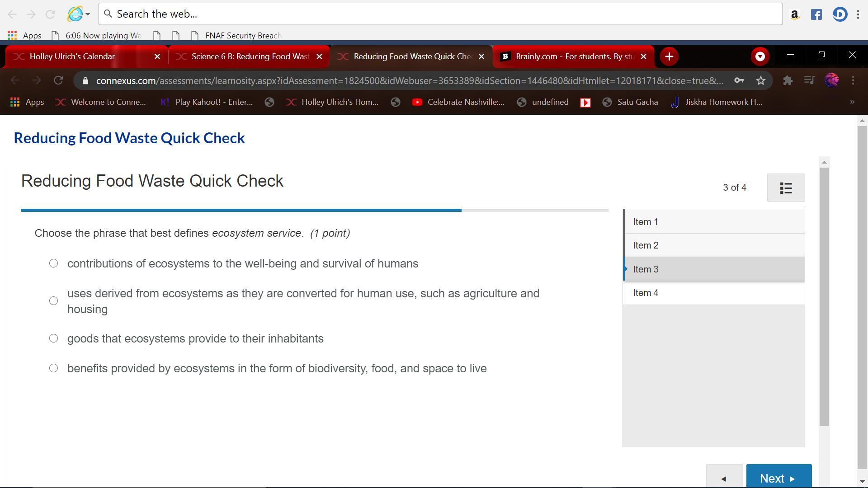Choose 'benefits provided by ecosystems' option
868x488 pixels.
pos(53,368)
